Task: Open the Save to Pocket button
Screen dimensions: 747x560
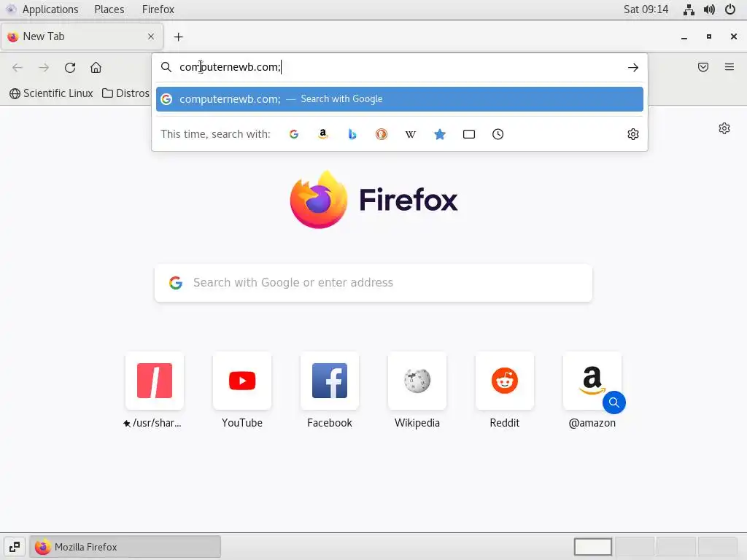Action: pyautogui.click(x=703, y=67)
